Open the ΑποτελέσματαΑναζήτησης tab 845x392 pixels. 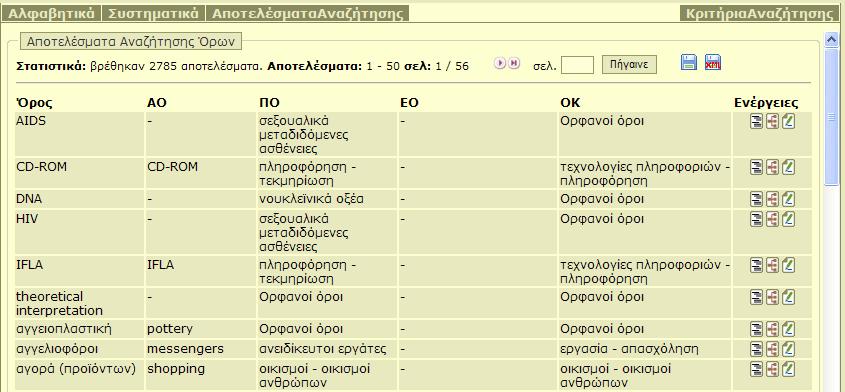pos(308,13)
